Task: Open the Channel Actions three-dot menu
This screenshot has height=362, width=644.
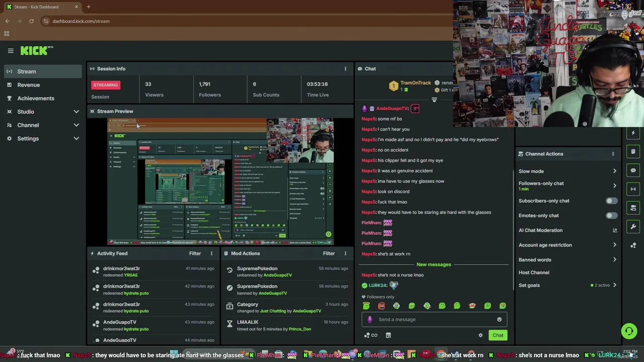Action: coord(613,154)
